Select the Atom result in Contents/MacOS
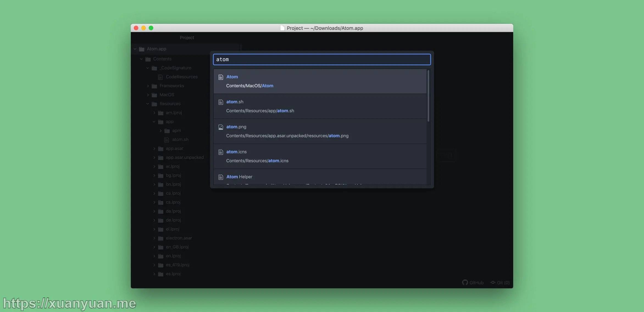Screen dimensions: 644x312 [x=320, y=81]
